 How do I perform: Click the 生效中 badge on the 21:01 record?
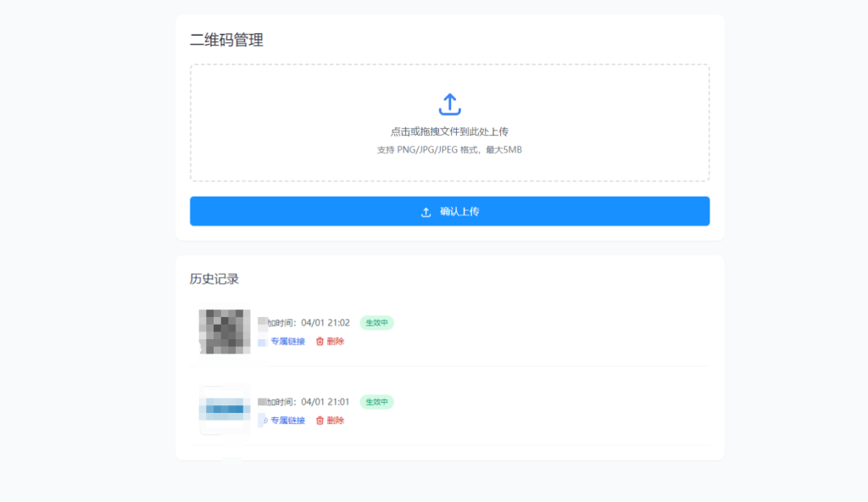point(376,402)
